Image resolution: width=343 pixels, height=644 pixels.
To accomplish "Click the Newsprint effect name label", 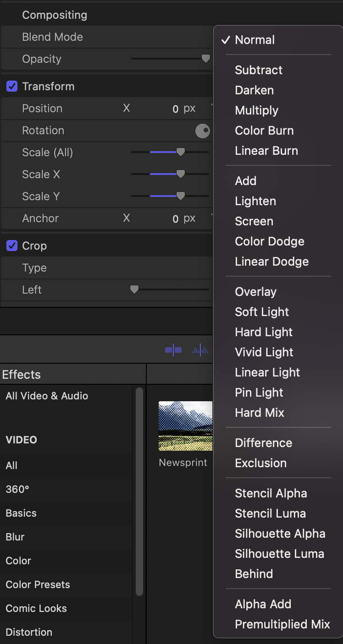I will [183, 463].
